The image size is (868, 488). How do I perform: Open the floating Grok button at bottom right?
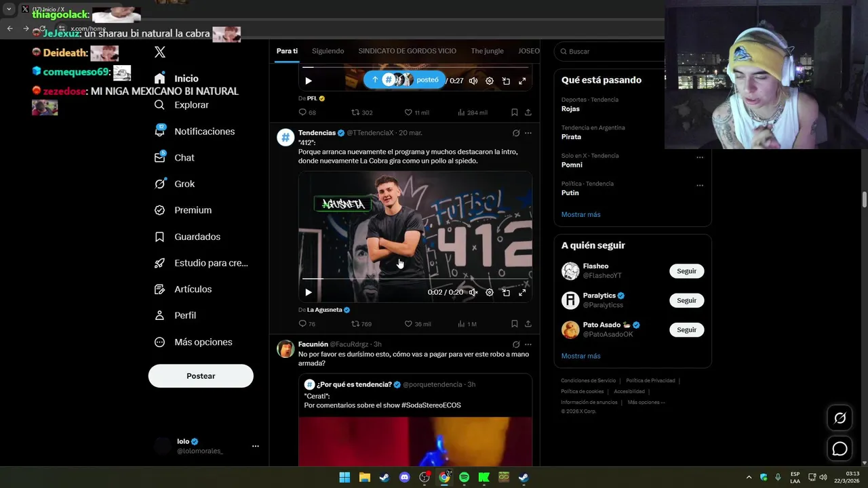pos(840,418)
